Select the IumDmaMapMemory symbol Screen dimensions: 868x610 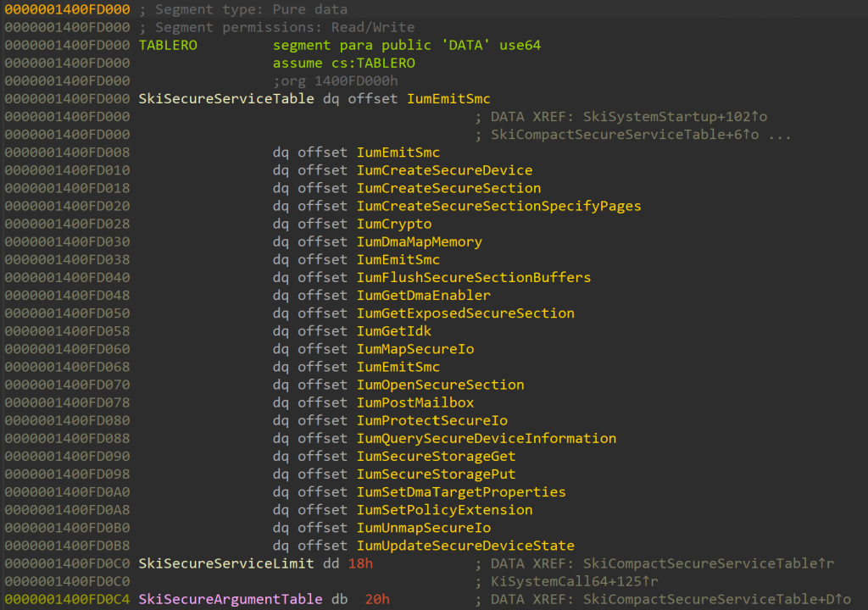pyautogui.click(x=419, y=241)
